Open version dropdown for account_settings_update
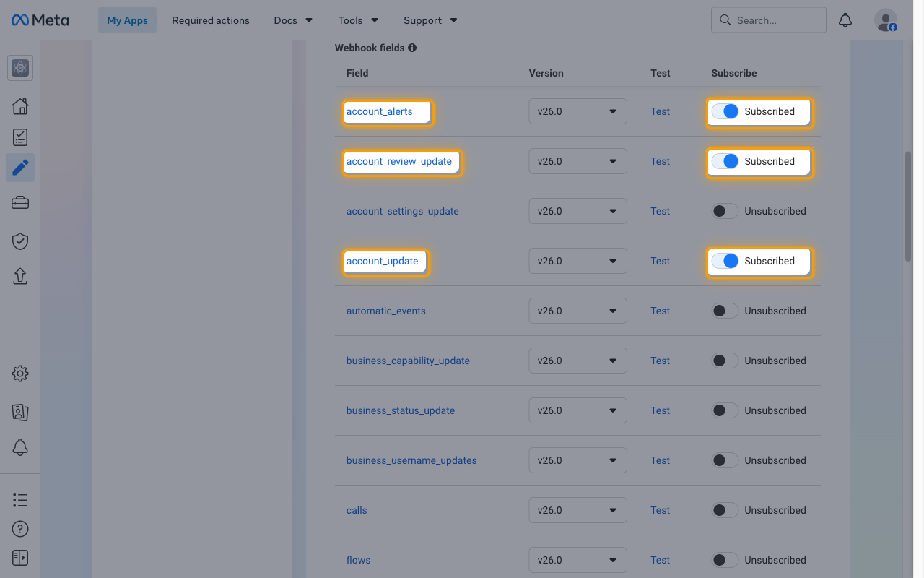 (577, 211)
